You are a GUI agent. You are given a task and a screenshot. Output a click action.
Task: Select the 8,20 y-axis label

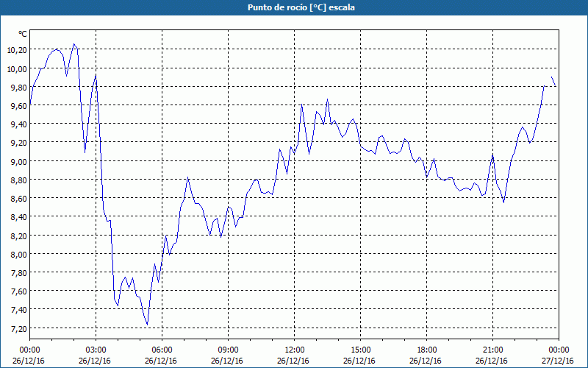pos(19,236)
